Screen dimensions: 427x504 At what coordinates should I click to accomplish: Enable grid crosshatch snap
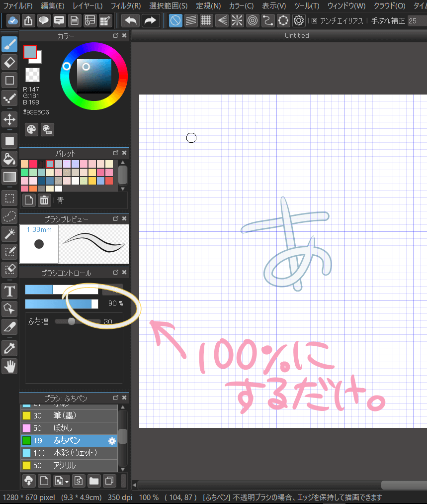pyautogui.click(x=206, y=21)
